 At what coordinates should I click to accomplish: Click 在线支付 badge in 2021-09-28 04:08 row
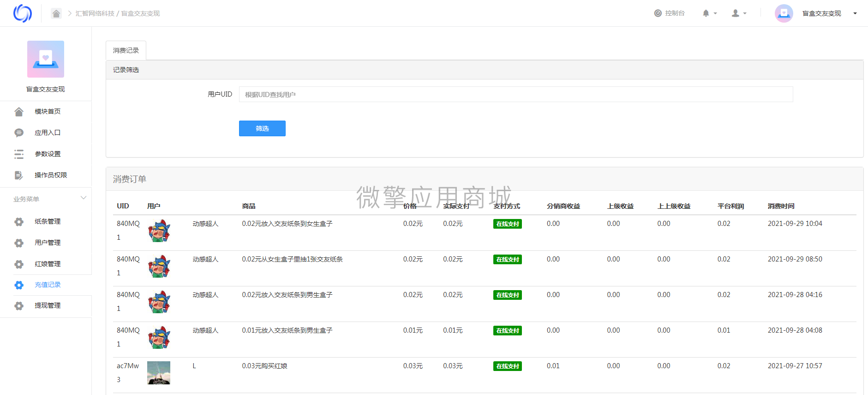point(508,331)
